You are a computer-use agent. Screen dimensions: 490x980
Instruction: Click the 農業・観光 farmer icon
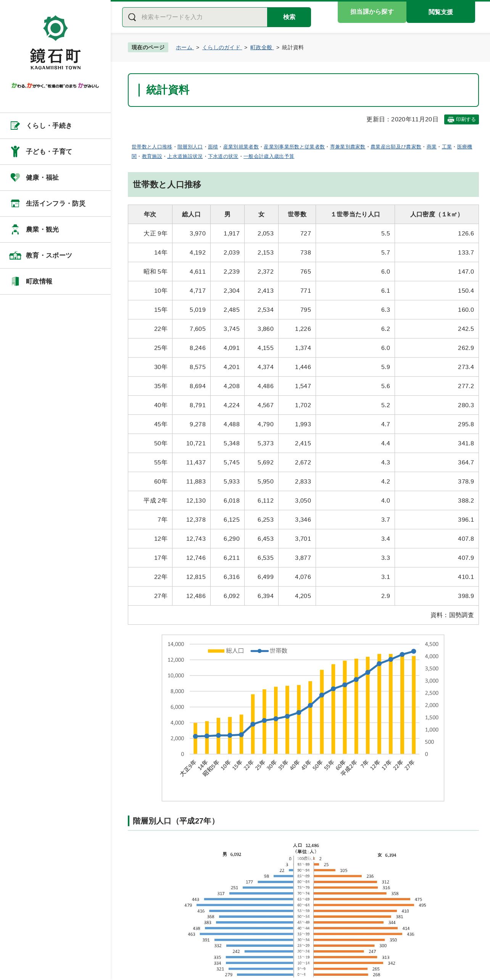coord(15,229)
